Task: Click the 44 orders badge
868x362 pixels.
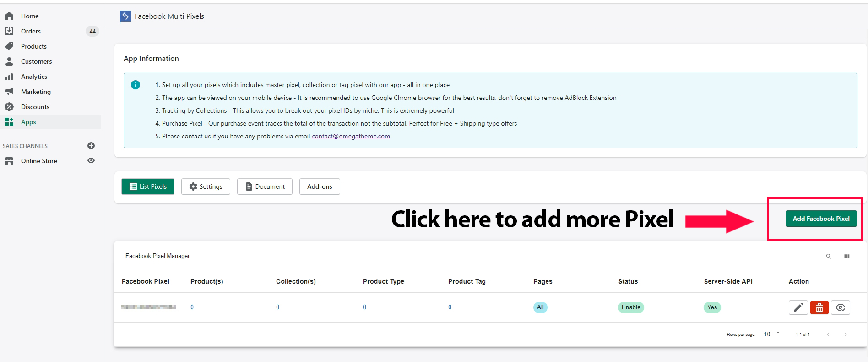Action: [x=92, y=31]
